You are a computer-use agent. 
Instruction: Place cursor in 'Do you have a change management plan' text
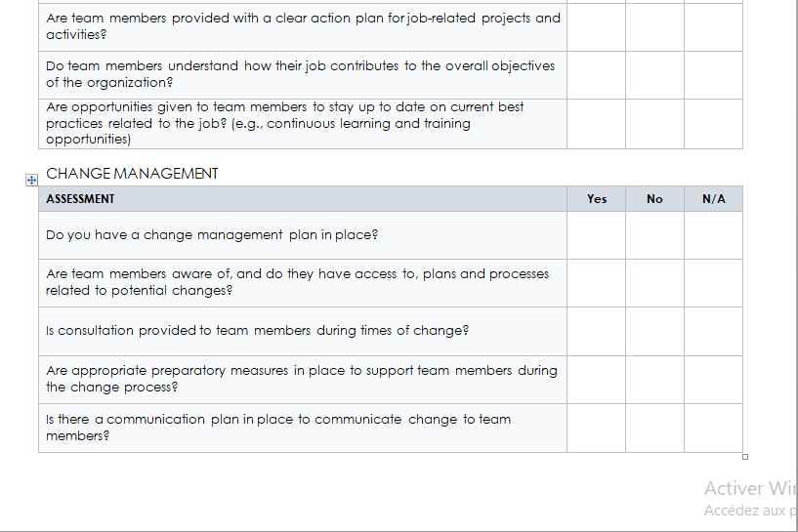pos(212,235)
